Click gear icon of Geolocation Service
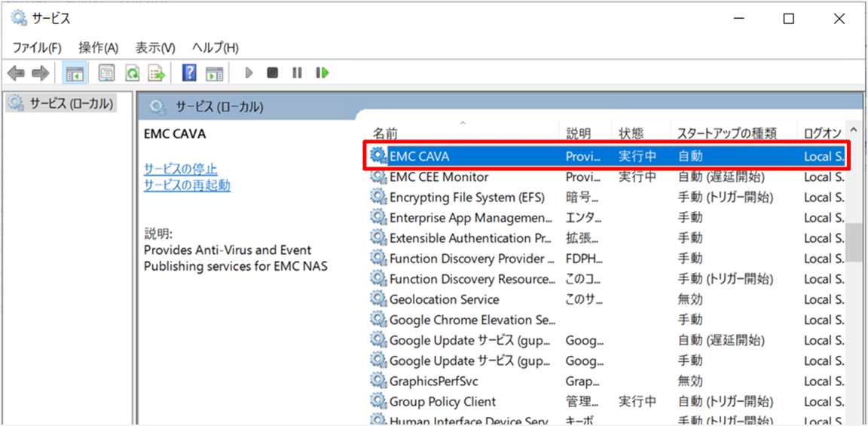 tap(378, 299)
